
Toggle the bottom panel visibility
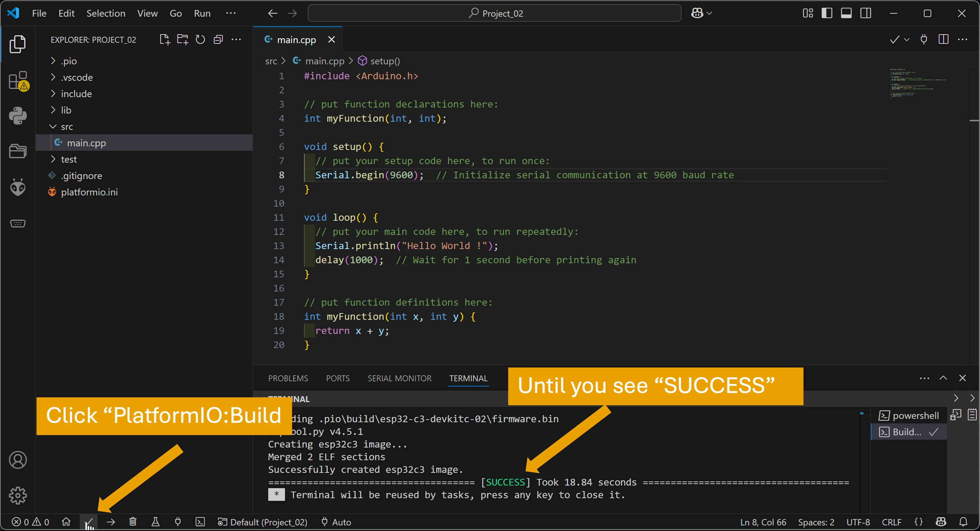point(846,13)
